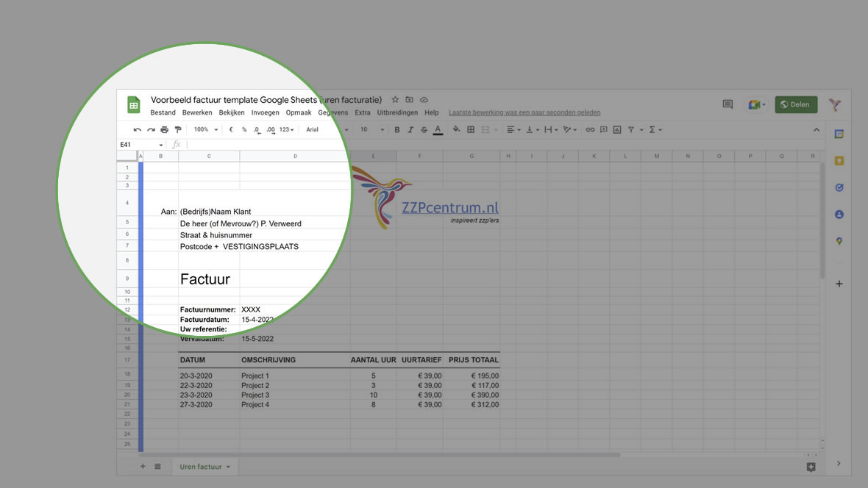Open the font size dropdown
The height and width of the screenshot is (488, 868).
point(368,129)
